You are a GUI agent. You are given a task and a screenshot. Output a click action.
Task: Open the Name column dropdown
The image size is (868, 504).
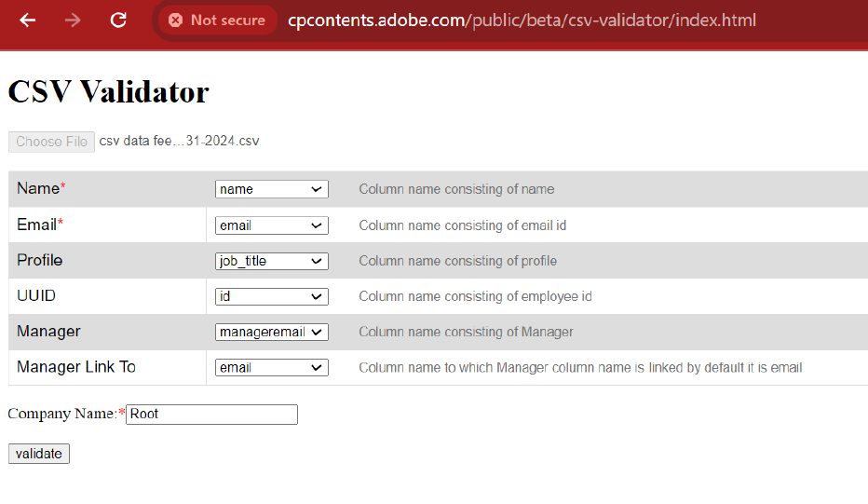click(x=271, y=189)
